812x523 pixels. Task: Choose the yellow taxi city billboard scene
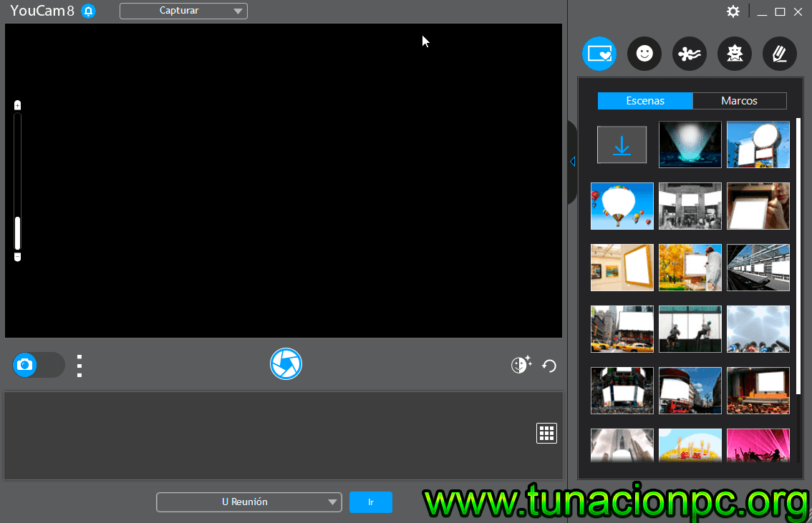622,329
